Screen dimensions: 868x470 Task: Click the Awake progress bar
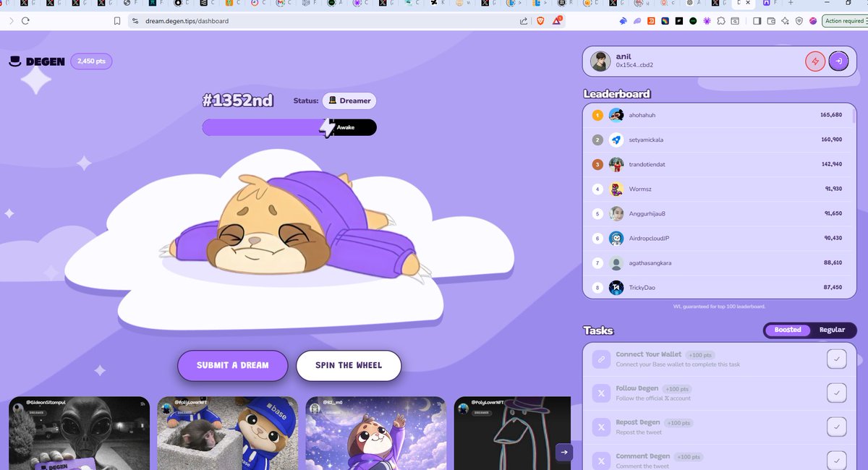(x=289, y=127)
